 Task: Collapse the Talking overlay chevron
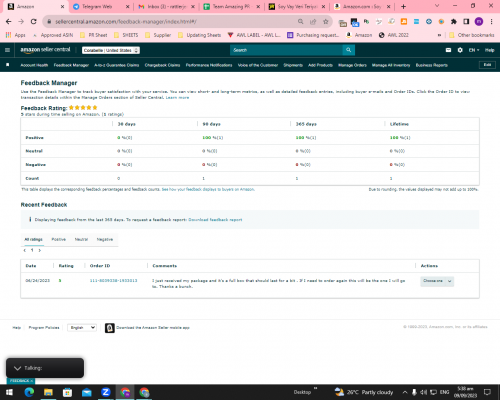click(17, 368)
